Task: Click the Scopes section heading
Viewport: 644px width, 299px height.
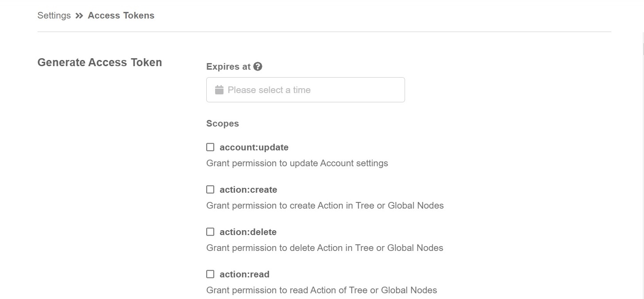Action: click(223, 123)
